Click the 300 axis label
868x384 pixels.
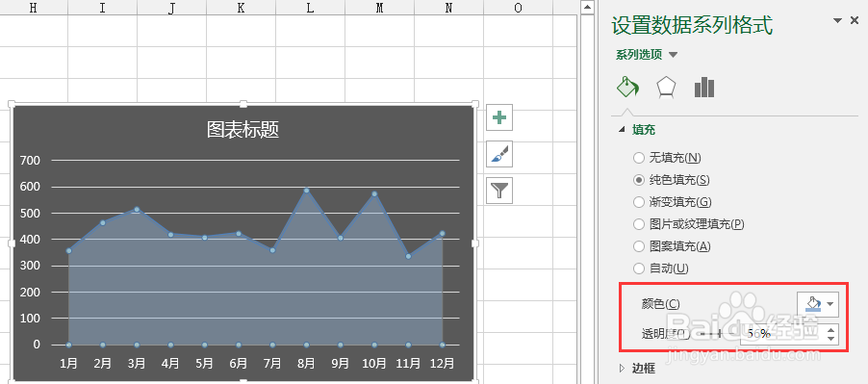30,267
